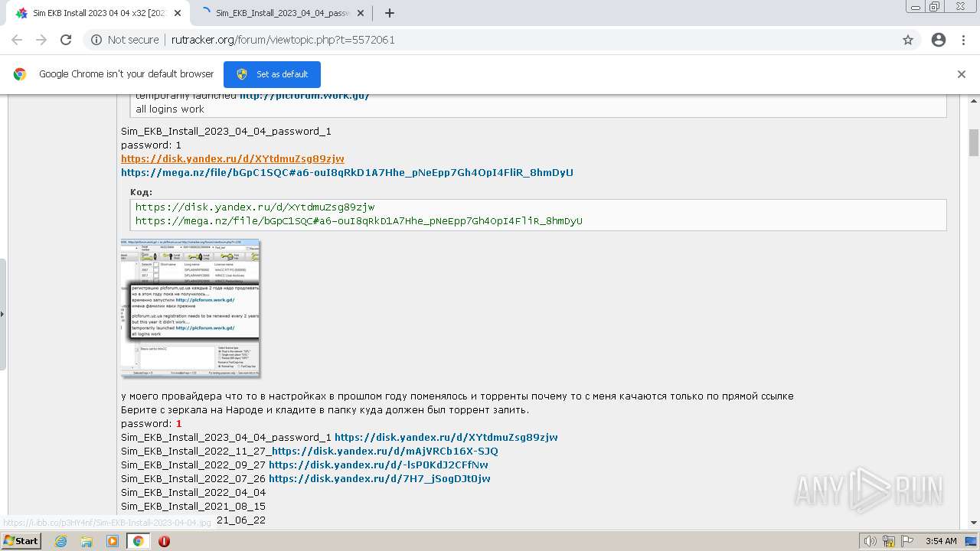Image resolution: width=980 pixels, height=551 pixels.
Task: Click the Sim_EKB_Install_2022_04_04 text line
Action: click(x=194, y=492)
